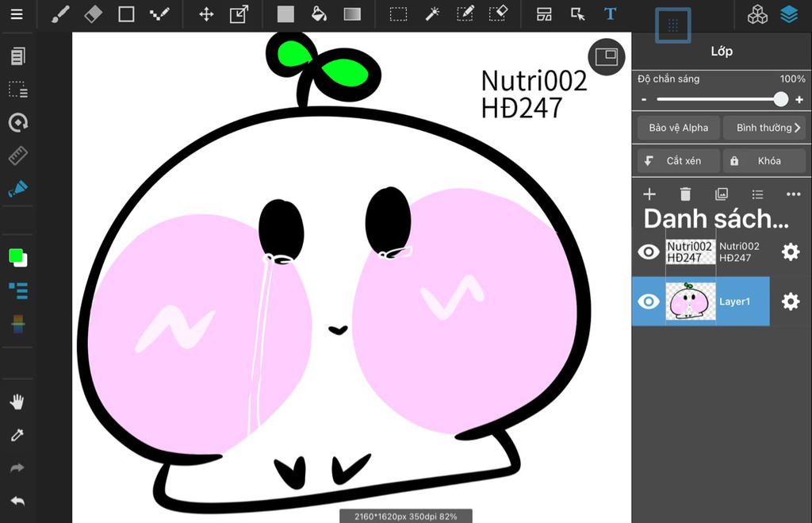Open the panel divide tool

(x=544, y=14)
